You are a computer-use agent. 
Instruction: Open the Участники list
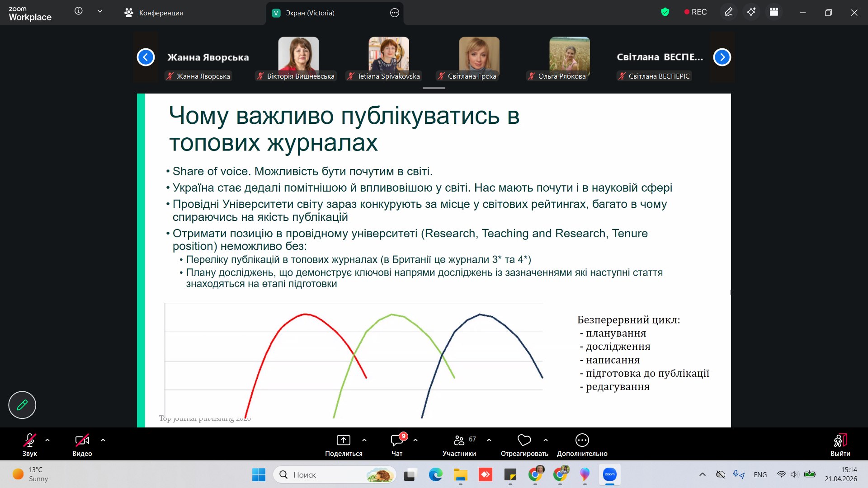coord(459,441)
